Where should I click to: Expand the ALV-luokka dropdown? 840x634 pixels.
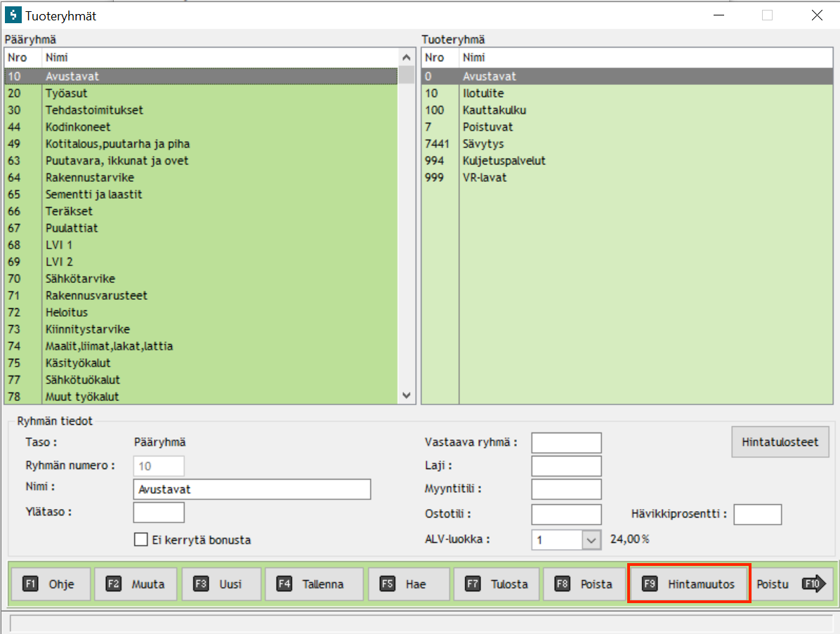pyautogui.click(x=591, y=540)
